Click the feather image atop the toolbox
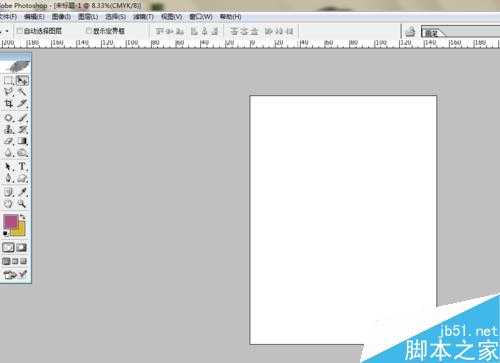500x363 pixels. click(x=19, y=66)
